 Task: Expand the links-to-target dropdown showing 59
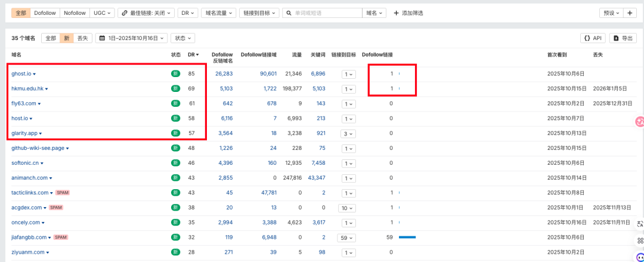click(x=346, y=238)
